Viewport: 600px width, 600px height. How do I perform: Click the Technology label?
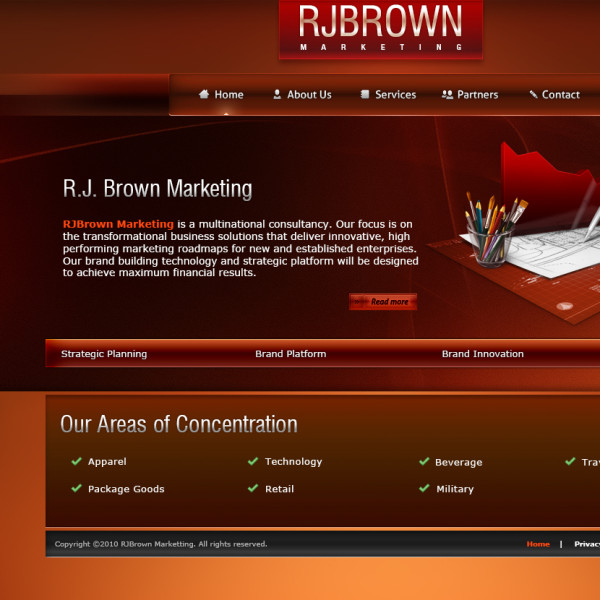pos(293,462)
